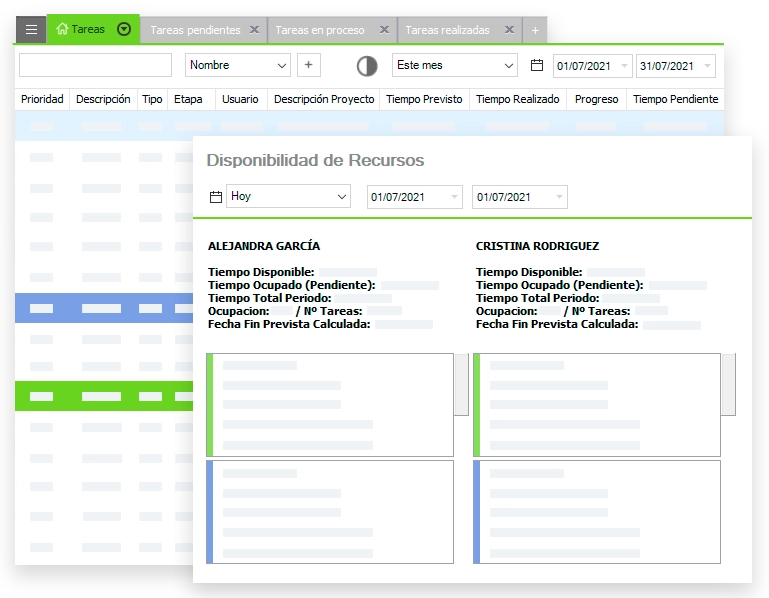Open the hamburger main menu
Viewport: 769px width, 598px height.
pyautogui.click(x=31, y=30)
